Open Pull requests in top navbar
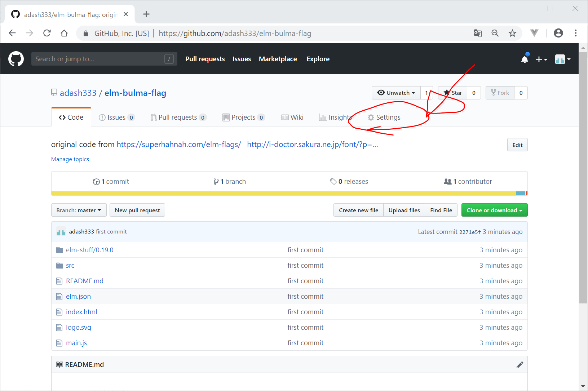588x391 pixels. pos(205,59)
